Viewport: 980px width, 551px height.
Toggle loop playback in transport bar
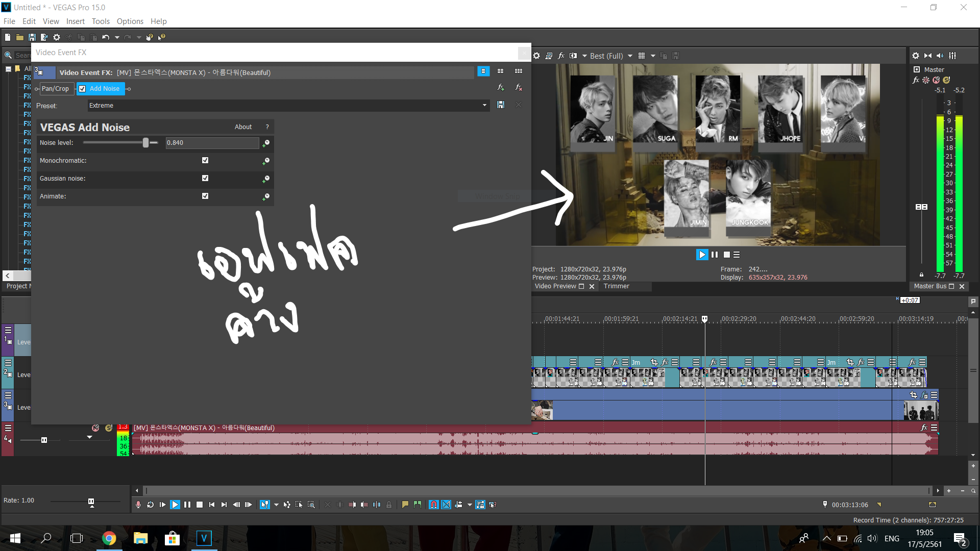[151, 505]
